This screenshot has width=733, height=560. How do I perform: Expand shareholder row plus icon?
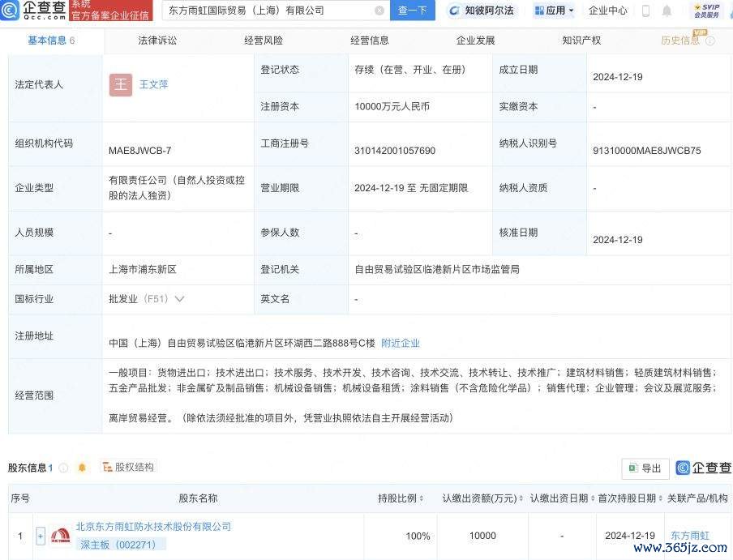(41, 536)
